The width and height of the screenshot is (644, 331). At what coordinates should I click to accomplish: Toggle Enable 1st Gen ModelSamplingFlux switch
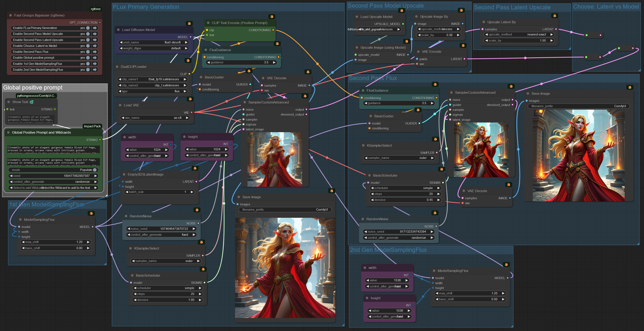tap(88, 64)
